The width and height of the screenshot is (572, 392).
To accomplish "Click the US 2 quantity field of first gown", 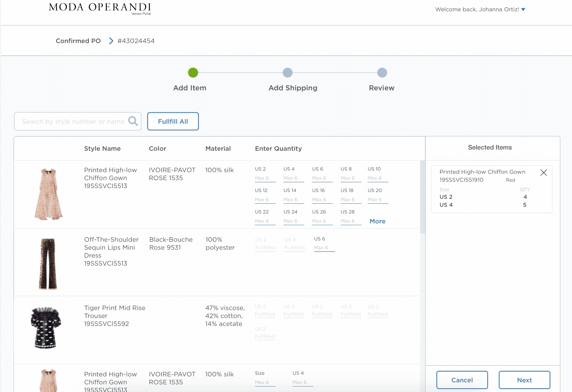I will point(265,178).
